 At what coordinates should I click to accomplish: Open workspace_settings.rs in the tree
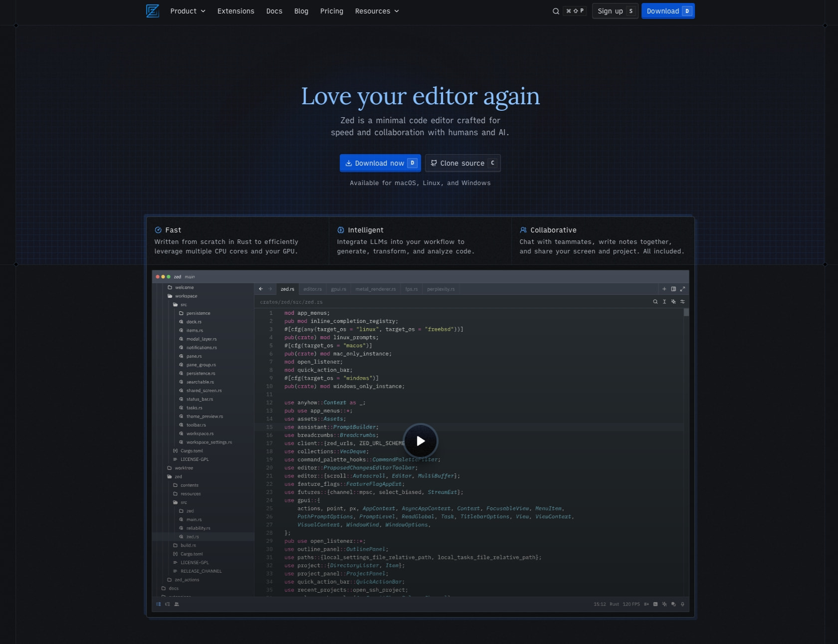tap(205, 442)
